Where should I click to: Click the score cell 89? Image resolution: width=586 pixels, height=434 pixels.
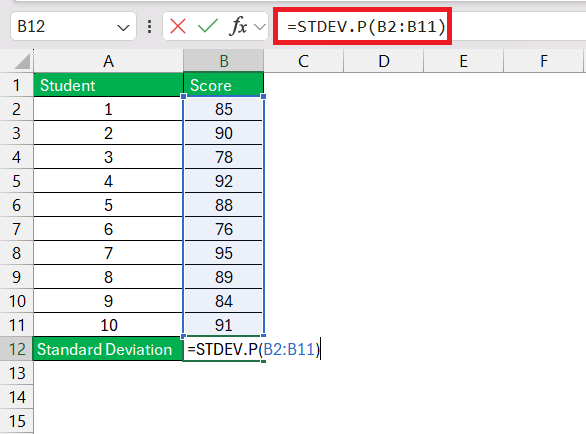click(x=223, y=277)
